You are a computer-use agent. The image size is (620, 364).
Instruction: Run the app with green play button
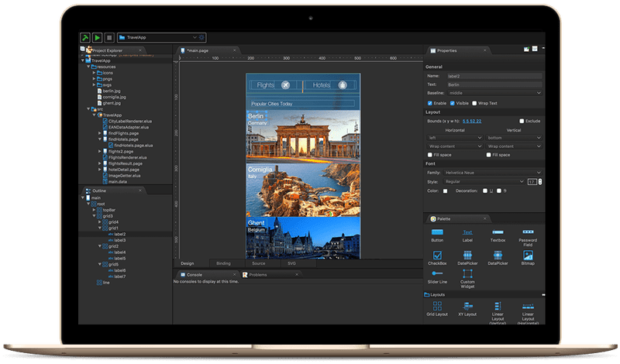tap(98, 37)
